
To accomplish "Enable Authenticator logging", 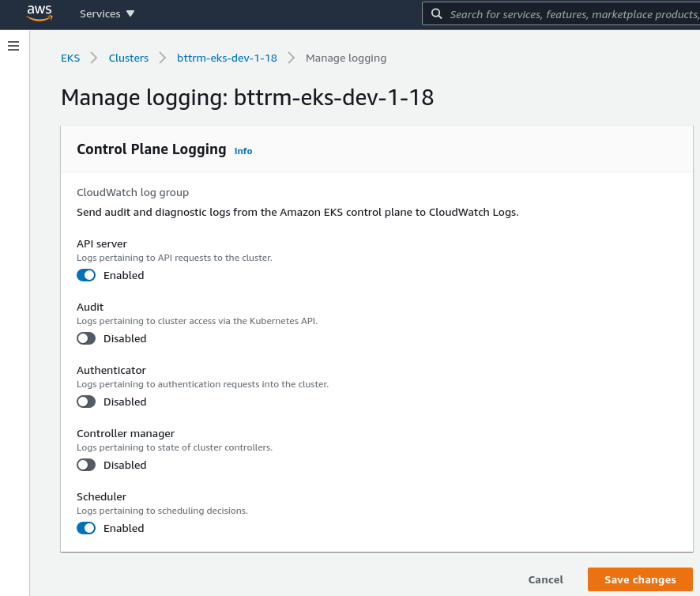I will click(x=86, y=402).
